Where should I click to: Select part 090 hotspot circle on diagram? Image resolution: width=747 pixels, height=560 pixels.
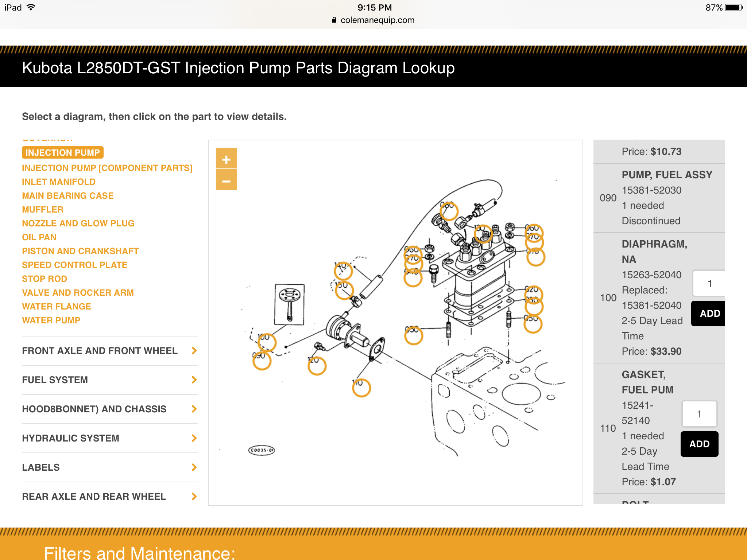[x=262, y=361]
